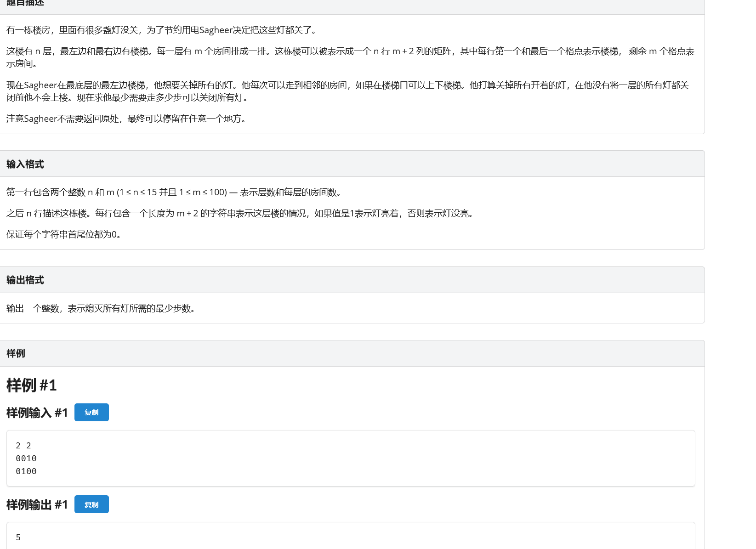Copy sample input #1 with the 复制 button

point(91,412)
